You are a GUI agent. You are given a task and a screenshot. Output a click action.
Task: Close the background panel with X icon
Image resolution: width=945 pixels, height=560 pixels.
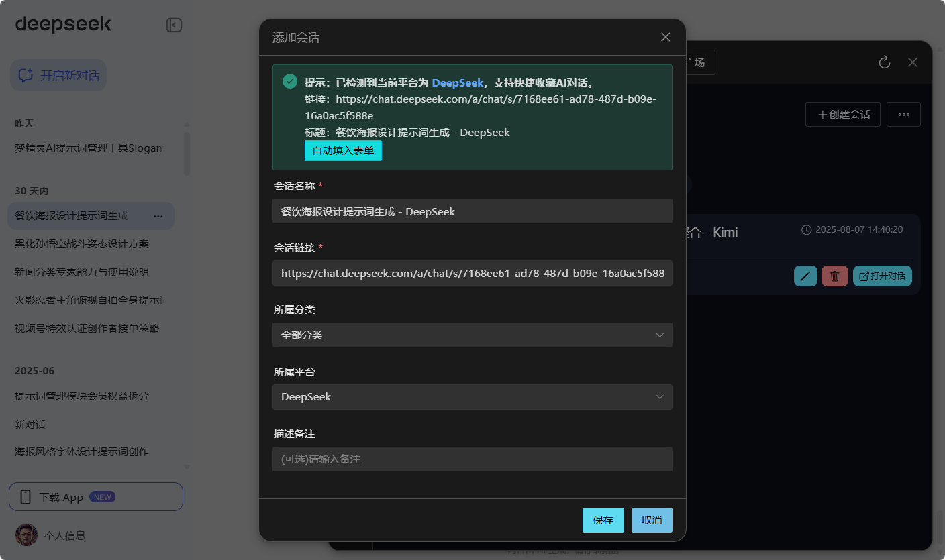[x=913, y=62]
